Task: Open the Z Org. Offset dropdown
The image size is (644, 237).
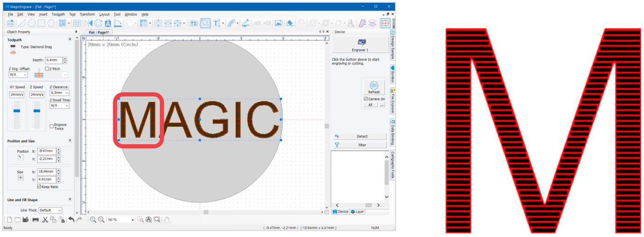Action: pos(18,74)
